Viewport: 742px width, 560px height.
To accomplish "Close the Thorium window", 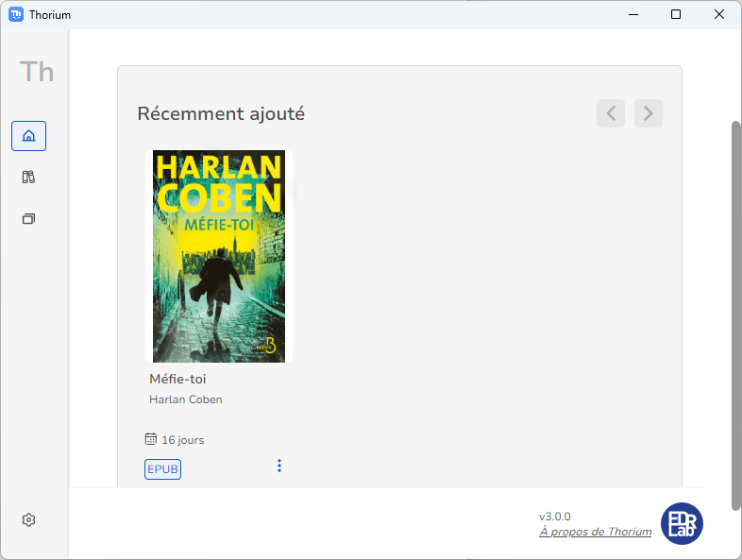I will click(x=719, y=14).
